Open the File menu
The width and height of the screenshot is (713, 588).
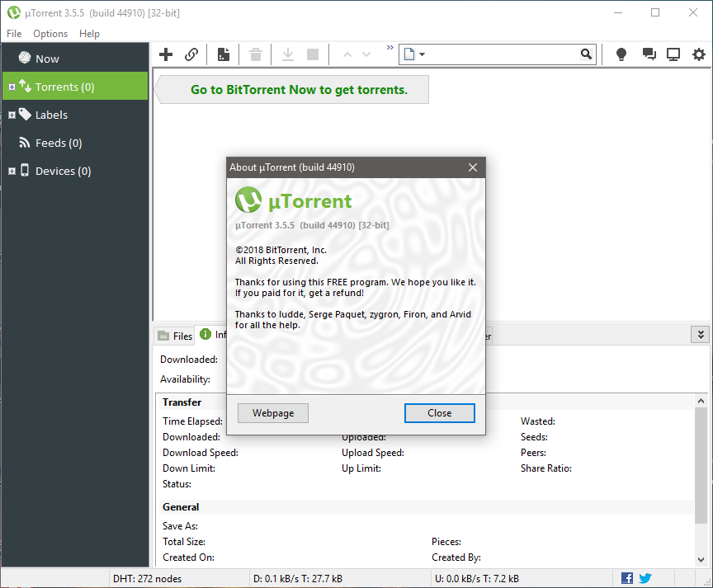tap(14, 34)
